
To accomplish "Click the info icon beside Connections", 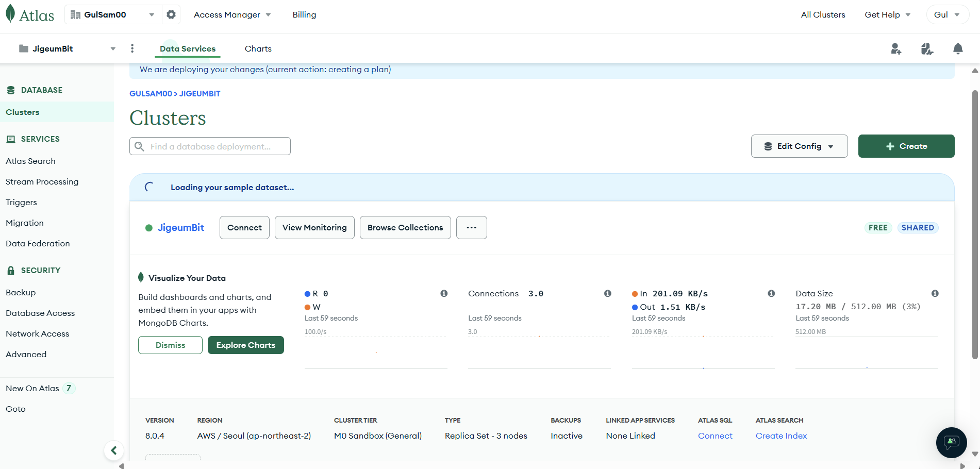I will point(608,293).
